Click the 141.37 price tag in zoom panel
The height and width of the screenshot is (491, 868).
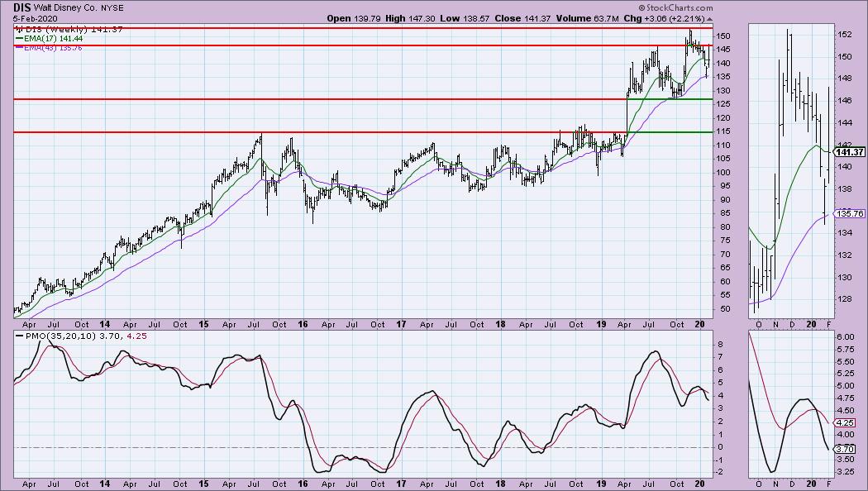(x=849, y=152)
